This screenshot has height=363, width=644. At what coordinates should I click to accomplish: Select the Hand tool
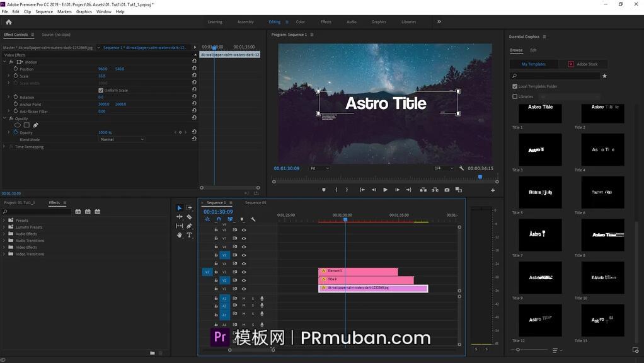[180, 235]
